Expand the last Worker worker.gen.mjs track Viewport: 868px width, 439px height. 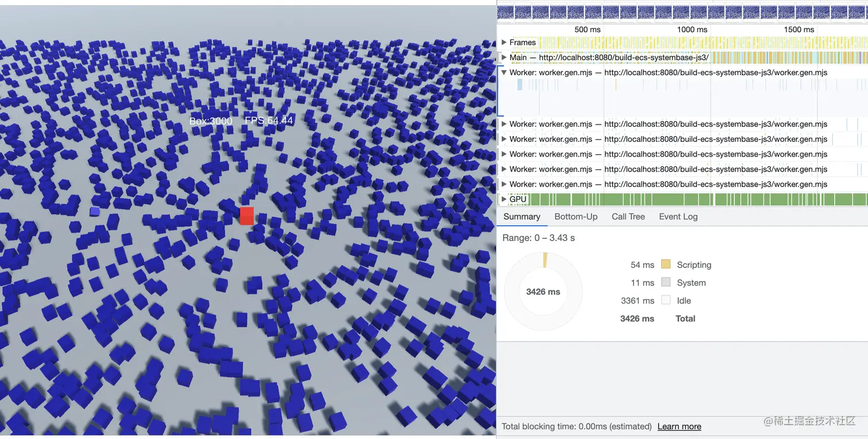[504, 184]
